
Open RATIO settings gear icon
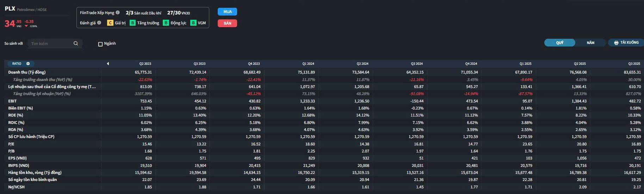tap(28, 64)
